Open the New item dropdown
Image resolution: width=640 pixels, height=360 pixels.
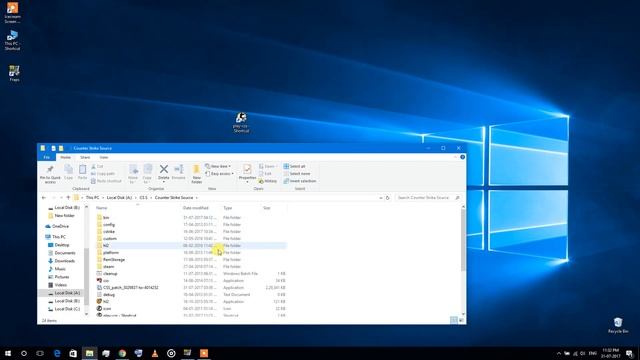click(218, 167)
